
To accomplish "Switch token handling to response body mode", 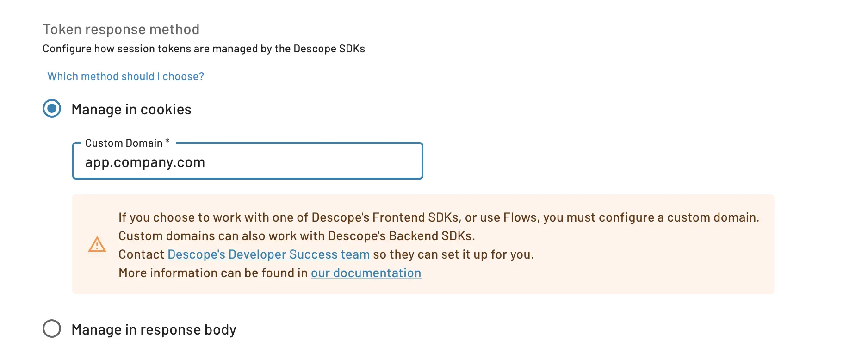I will [x=52, y=329].
